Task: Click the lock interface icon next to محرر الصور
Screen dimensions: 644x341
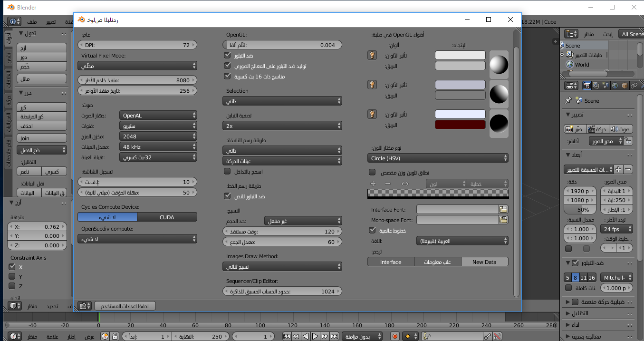Action: coord(628,141)
